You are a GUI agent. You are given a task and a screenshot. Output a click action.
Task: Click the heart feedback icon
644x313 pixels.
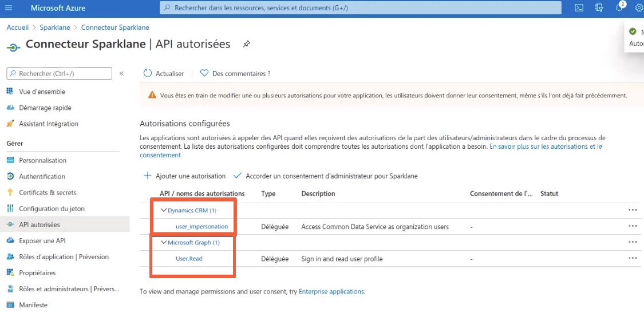click(204, 73)
